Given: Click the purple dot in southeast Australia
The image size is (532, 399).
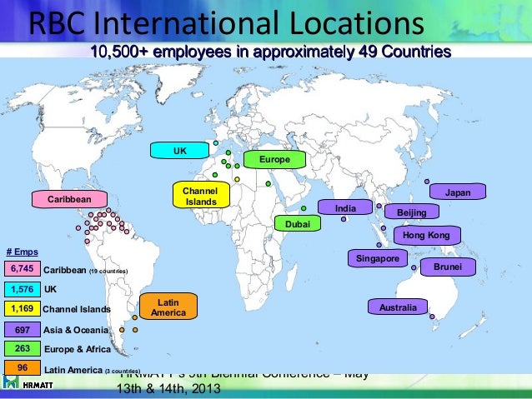Looking at the screenshot, I should coord(432,317).
